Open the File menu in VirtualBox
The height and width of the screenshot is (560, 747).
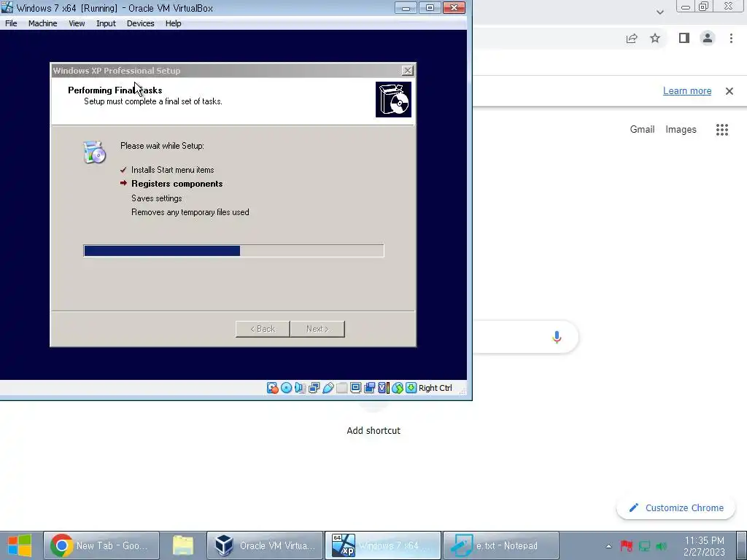click(x=11, y=23)
